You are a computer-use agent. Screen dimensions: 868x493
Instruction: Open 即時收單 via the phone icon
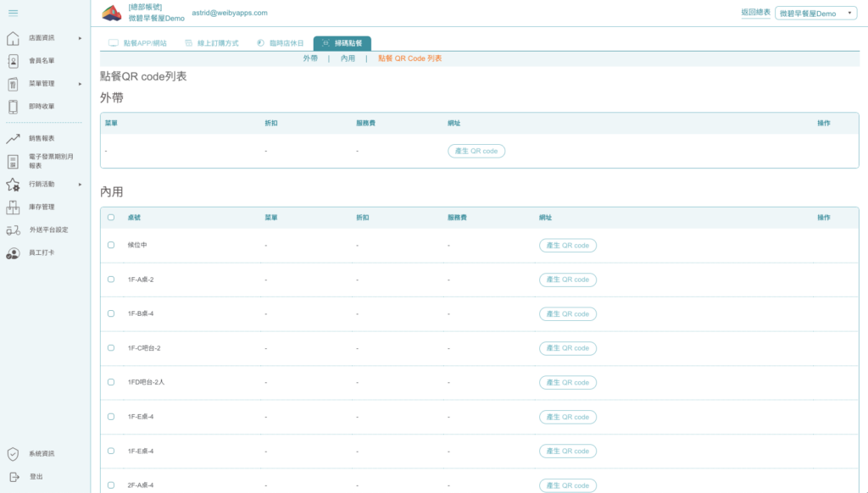point(13,106)
